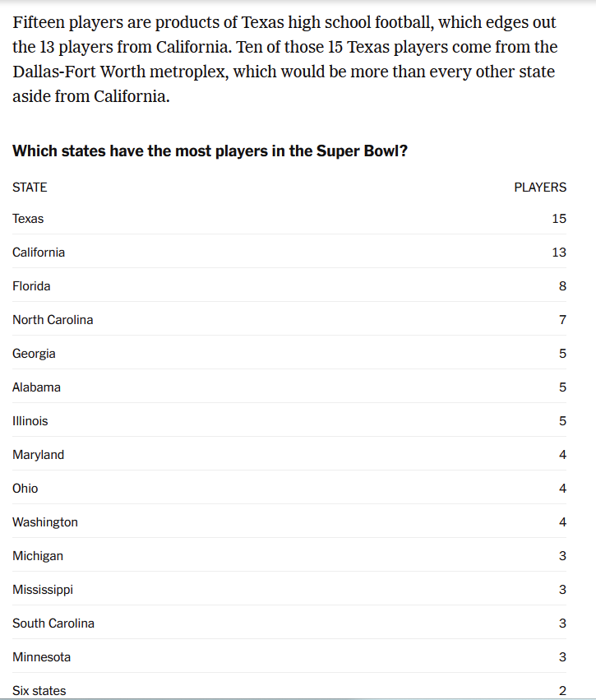Click the South Carolina entry
596x700 pixels.
[53, 624]
